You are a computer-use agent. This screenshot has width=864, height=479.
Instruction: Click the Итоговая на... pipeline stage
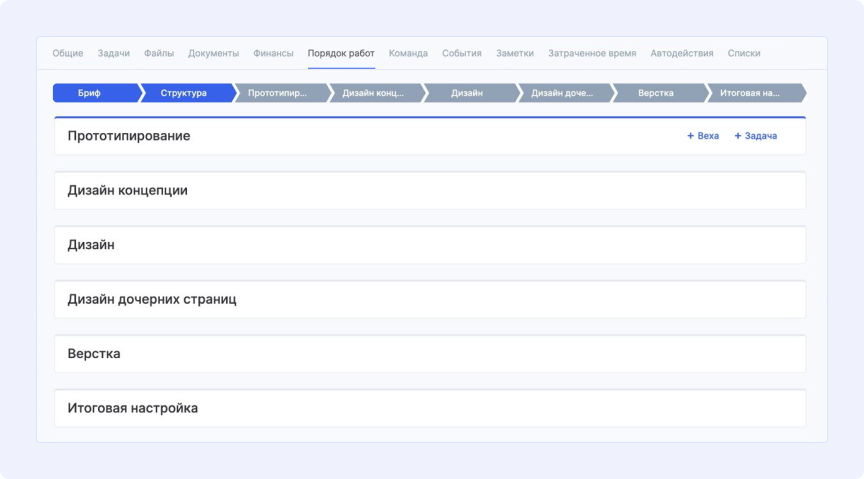tap(749, 93)
